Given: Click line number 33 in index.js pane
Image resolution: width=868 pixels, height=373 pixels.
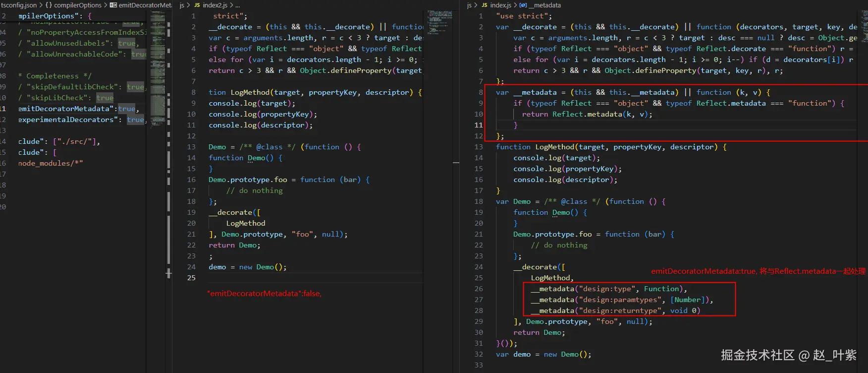Looking at the screenshot, I should click(x=479, y=365).
